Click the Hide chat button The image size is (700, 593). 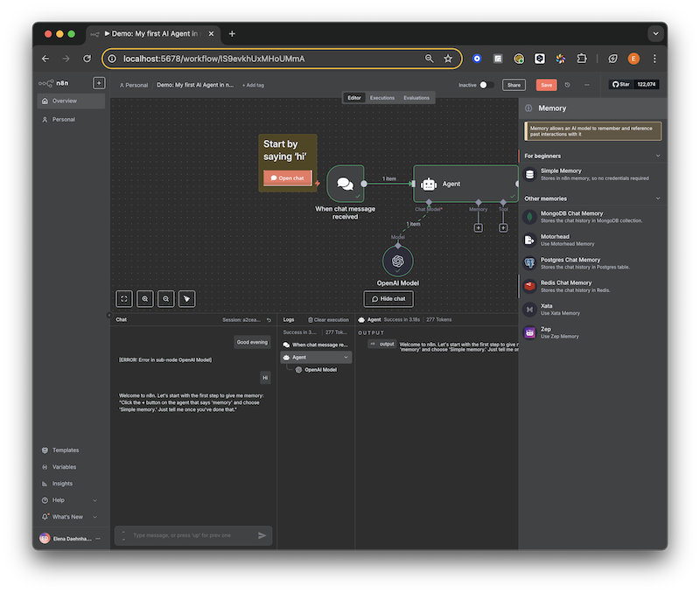point(388,299)
